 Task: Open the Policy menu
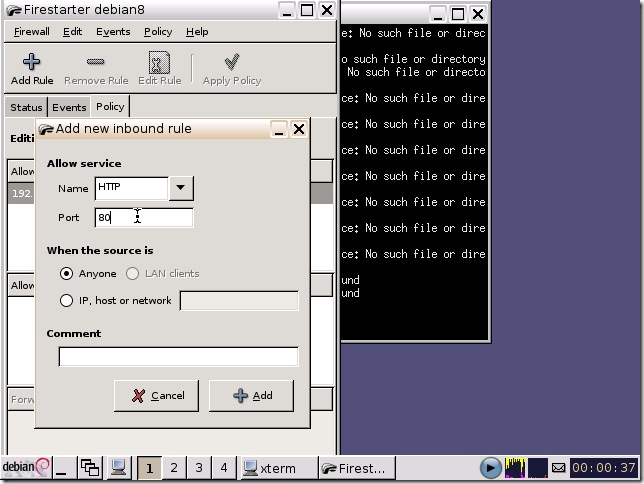click(158, 32)
